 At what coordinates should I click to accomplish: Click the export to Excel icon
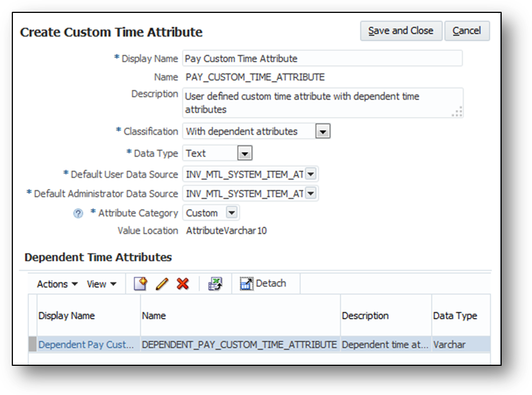(215, 284)
